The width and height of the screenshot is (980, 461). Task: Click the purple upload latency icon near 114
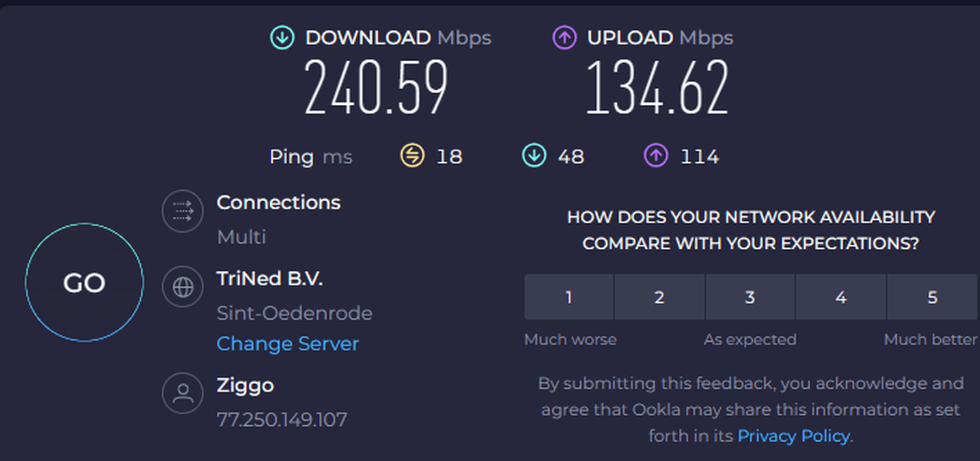656,156
